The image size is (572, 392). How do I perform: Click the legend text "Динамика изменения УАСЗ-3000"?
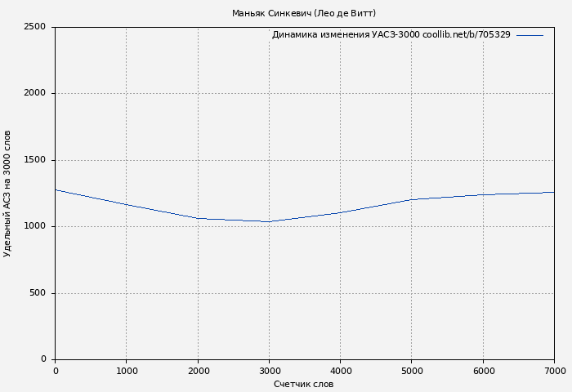pos(346,35)
